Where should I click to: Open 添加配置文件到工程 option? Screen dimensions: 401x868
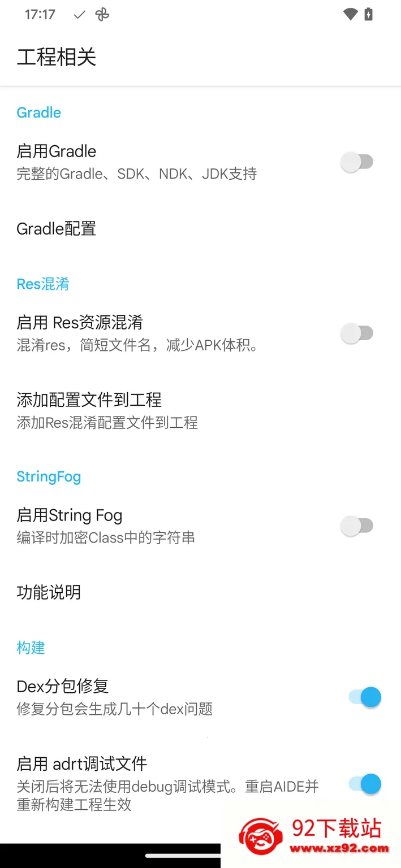click(x=89, y=400)
